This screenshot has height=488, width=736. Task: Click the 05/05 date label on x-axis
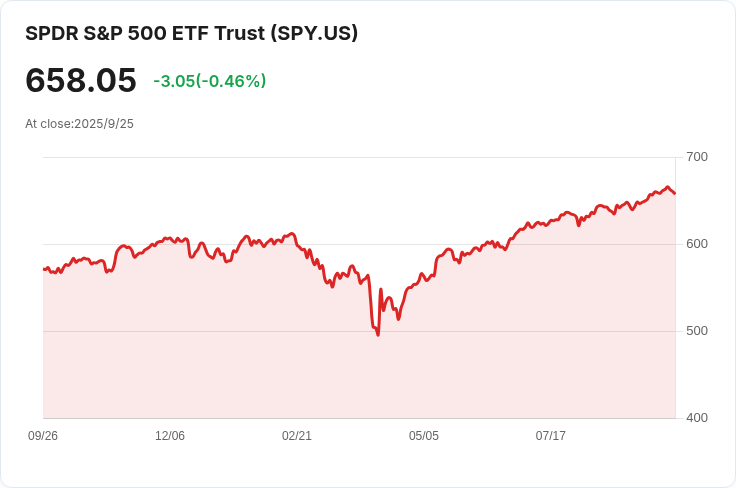[424, 436]
